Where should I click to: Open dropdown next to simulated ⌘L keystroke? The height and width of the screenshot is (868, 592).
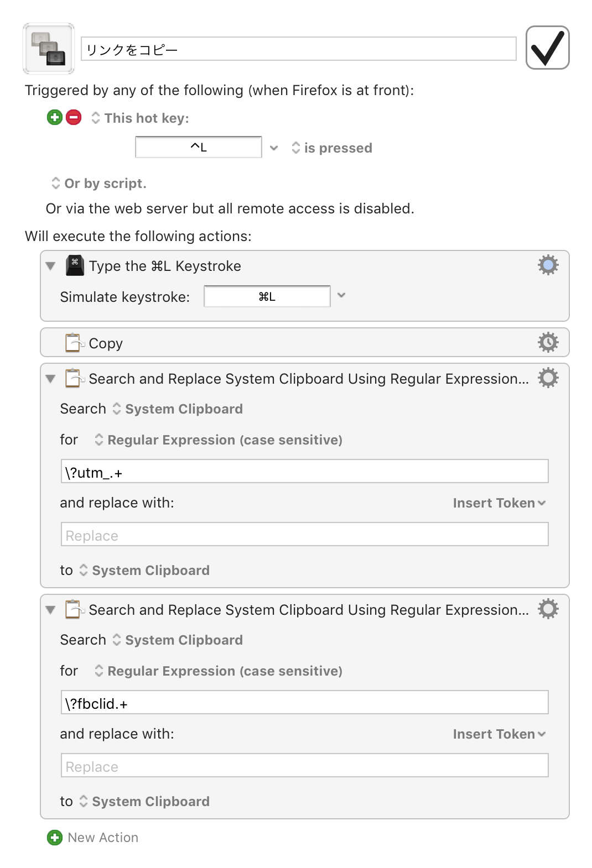tap(341, 295)
